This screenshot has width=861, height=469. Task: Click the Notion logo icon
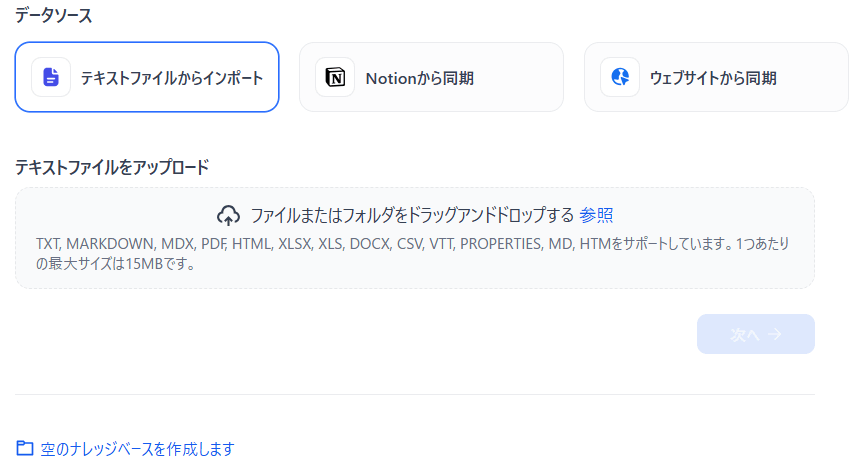[335, 77]
